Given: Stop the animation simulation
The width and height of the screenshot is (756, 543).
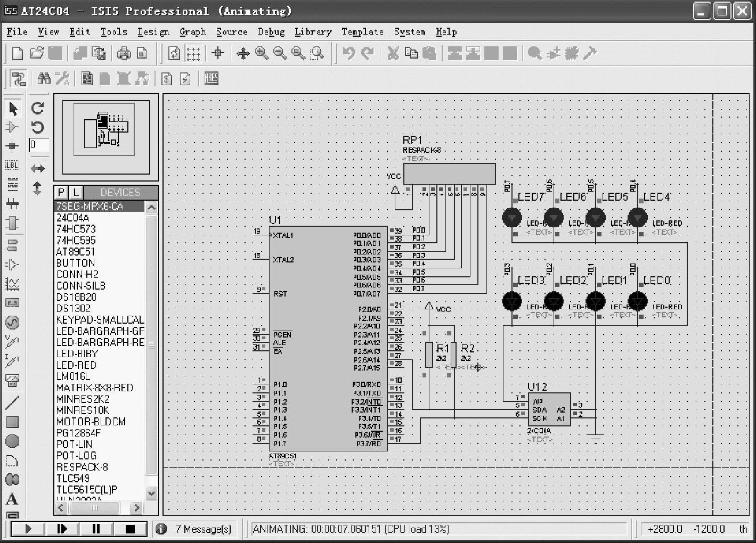Looking at the screenshot, I should (129, 529).
